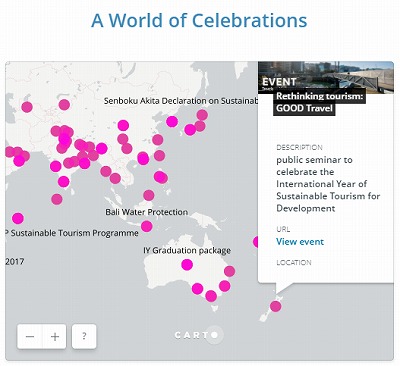The image size is (400, 366).
Task: Click the IY Graduation package map label
Action: coord(187,250)
